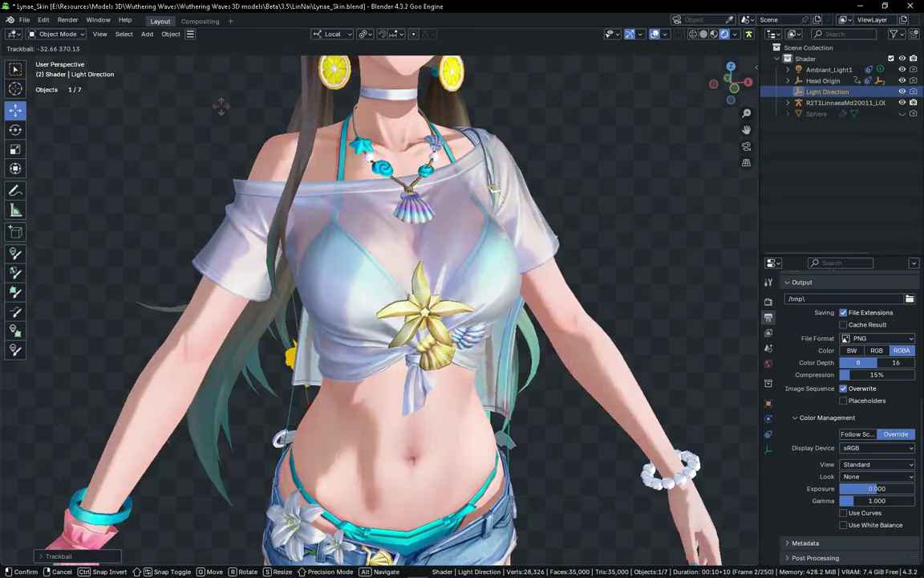Disable the File Extensions checkbox
The height and width of the screenshot is (578, 924).
pyautogui.click(x=843, y=312)
